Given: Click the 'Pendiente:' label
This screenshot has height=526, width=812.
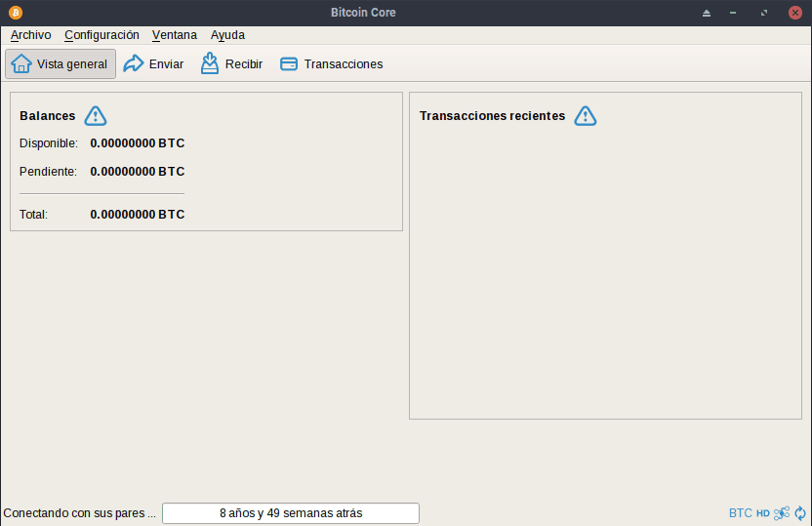Looking at the screenshot, I should pos(48,172).
